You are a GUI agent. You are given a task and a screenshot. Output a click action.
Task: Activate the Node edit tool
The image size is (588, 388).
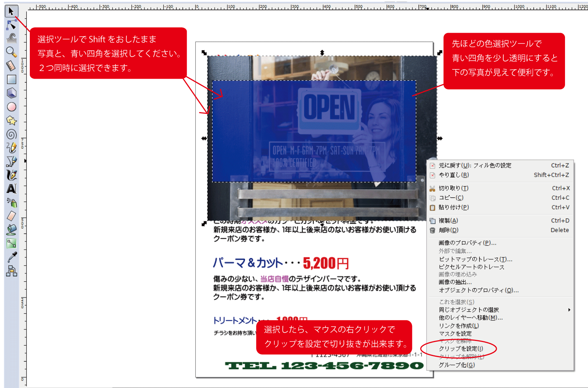11,25
